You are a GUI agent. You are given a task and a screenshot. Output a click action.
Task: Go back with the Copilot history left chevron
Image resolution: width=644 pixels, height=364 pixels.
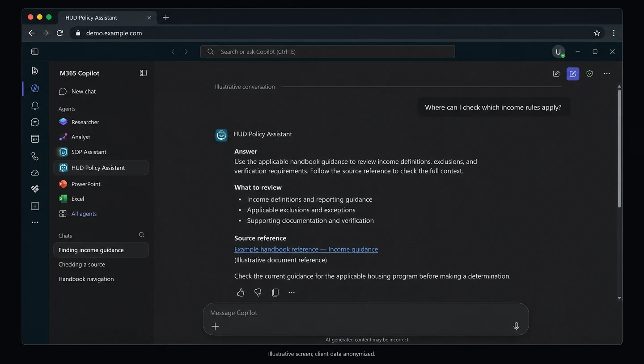point(173,52)
